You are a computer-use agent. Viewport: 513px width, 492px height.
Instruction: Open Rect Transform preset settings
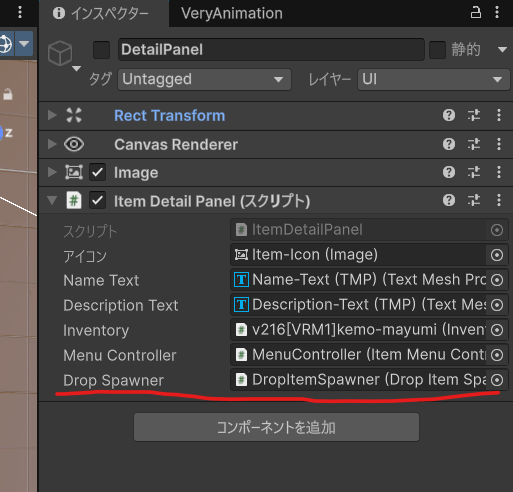[474, 115]
